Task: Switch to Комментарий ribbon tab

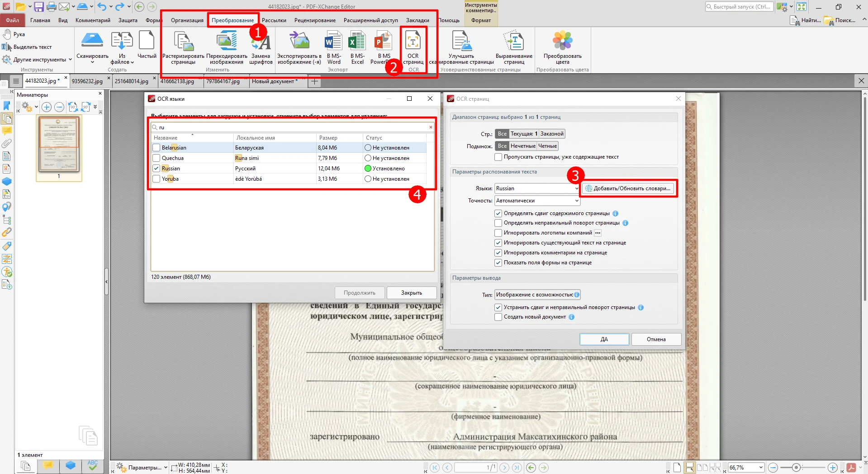Action: pos(93,20)
